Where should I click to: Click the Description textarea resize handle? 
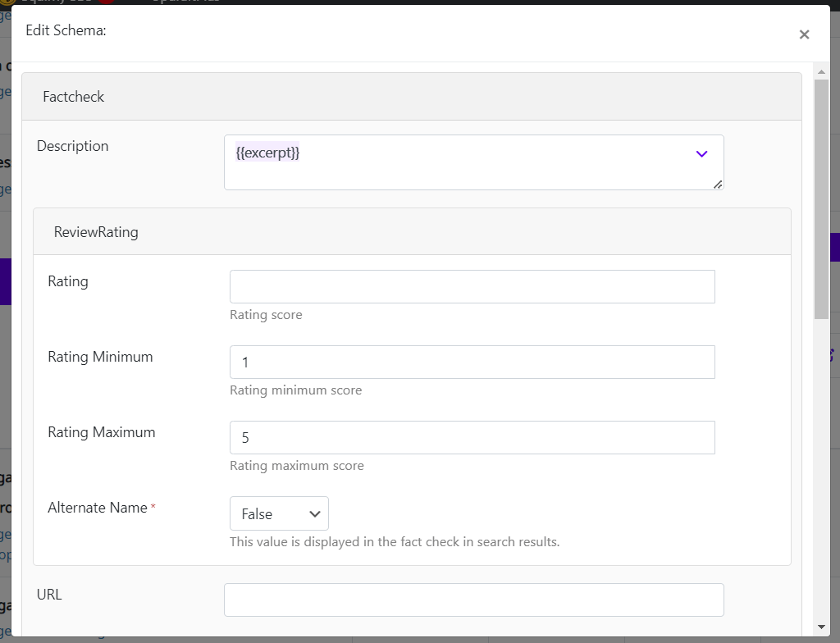[x=718, y=185]
